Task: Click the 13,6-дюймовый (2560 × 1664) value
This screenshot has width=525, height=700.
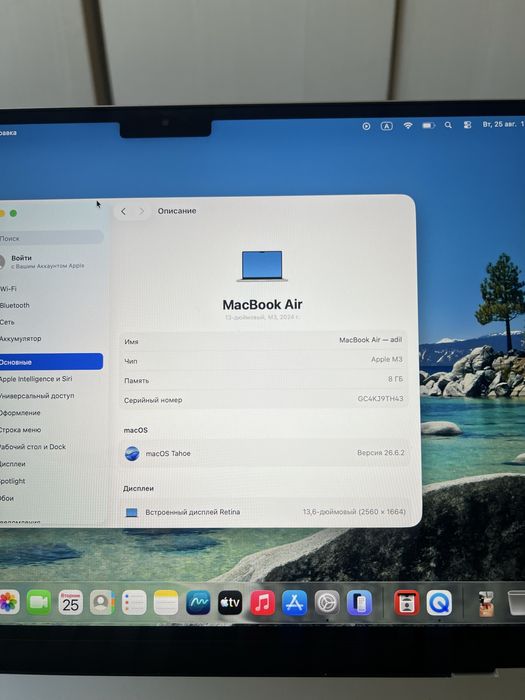Action: point(354,512)
